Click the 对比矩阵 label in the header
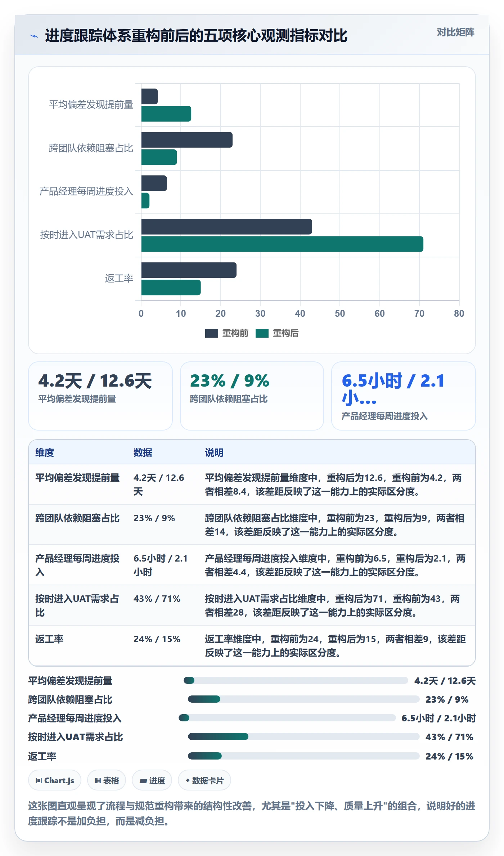Screen dimensions: 504x856 (455, 32)
